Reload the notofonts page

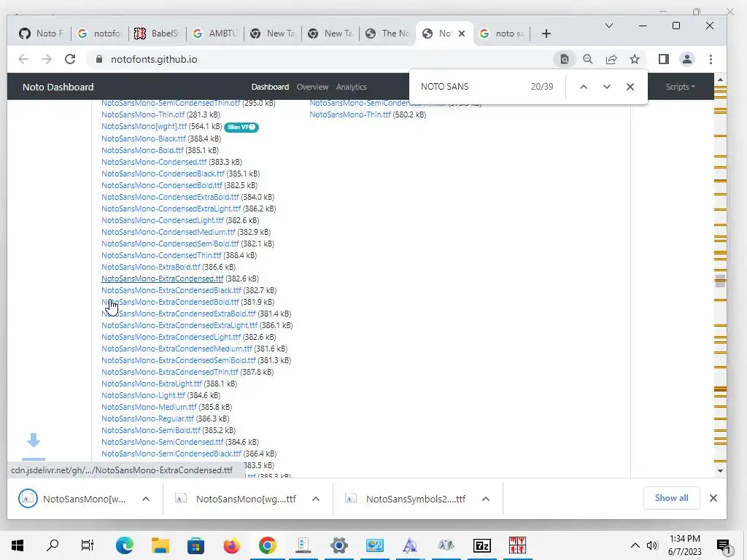[70, 59]
